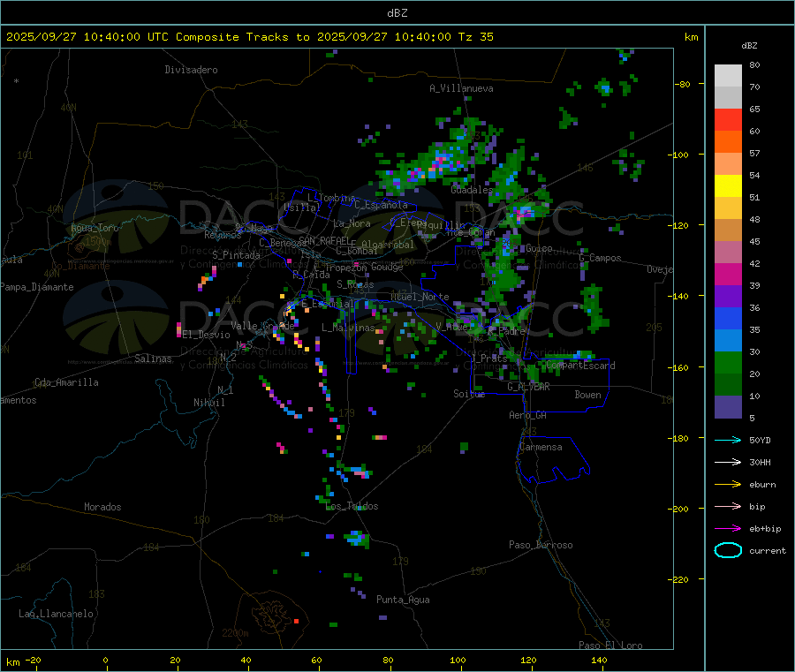This screenshot has height=672, width=795.
Task: Select the dark green 10-20 dBZ swatch
Action: tap(728, 385)
